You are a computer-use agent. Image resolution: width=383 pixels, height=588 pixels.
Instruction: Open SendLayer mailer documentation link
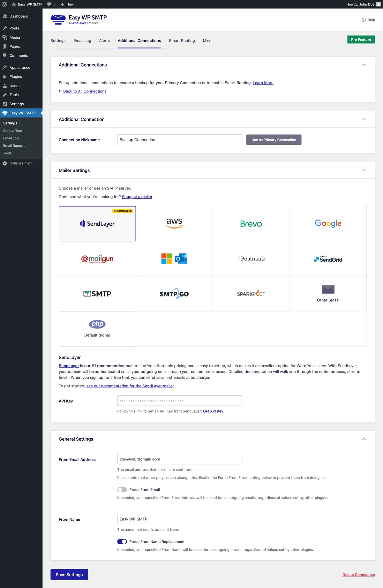(x=130, y=386)
